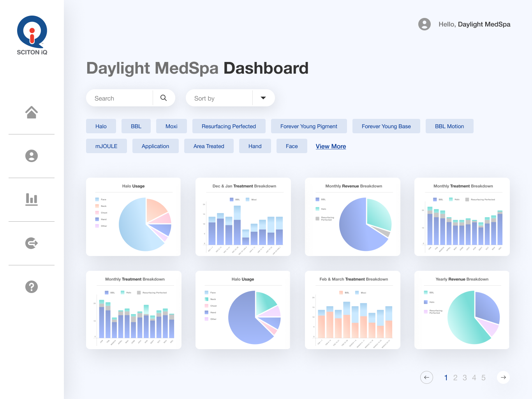Image resolution: width=532 pixels, height=399 pixels.
Task: Go to previous page with left arrow
Action: (x=426, y=377)
